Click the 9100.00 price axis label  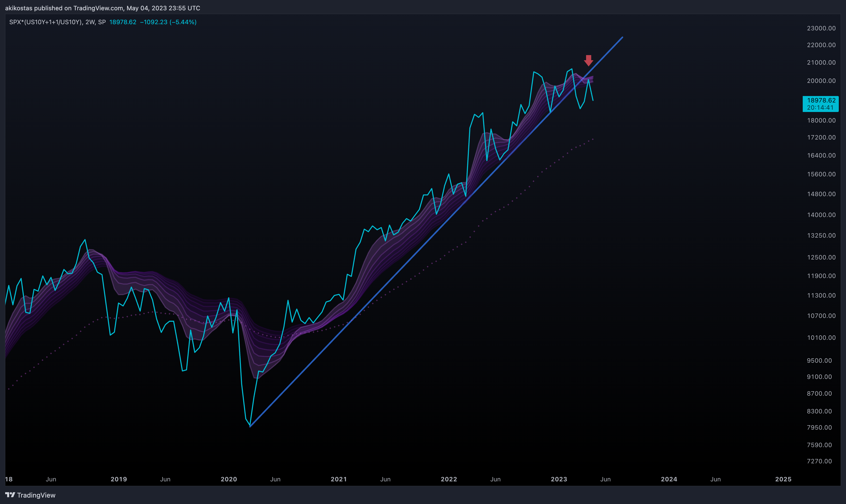click(819, 377)
